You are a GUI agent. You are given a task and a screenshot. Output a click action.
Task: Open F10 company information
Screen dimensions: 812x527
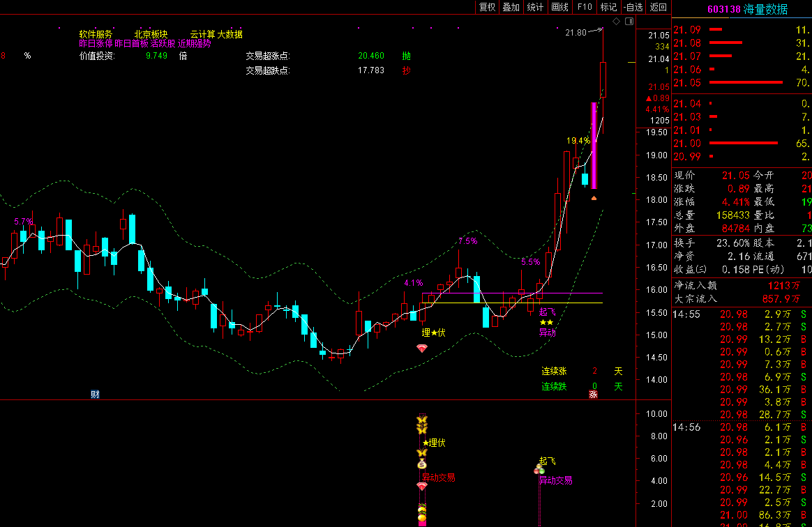coord(585,7)
